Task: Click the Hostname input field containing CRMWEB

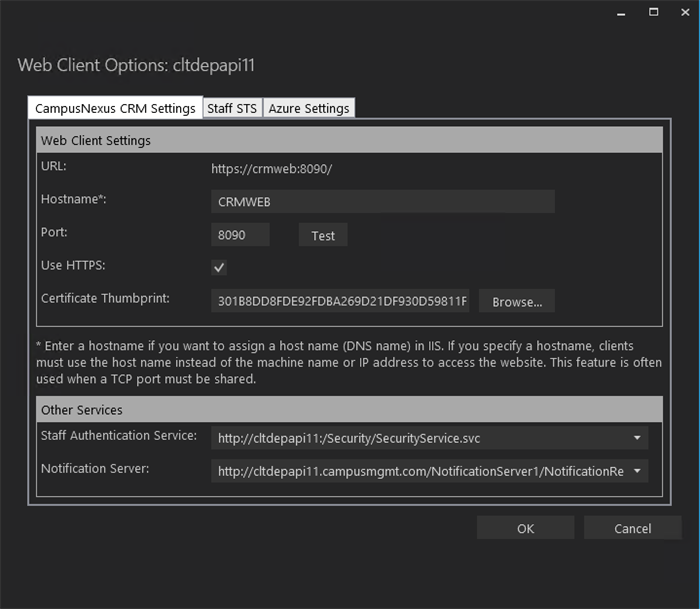Action: point(383,202)
